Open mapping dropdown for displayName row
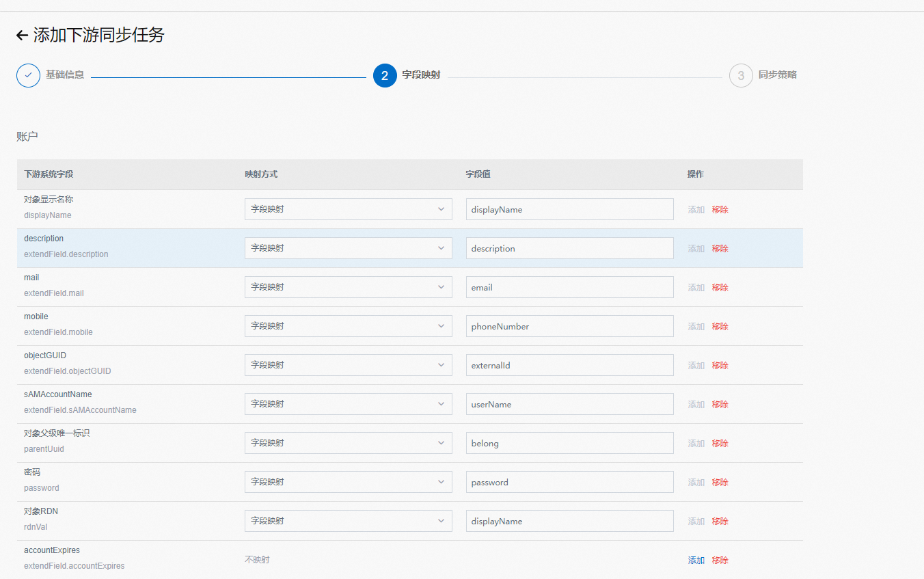Image resolution: width=924 pixels, height=579 pixels. (348, 209)
